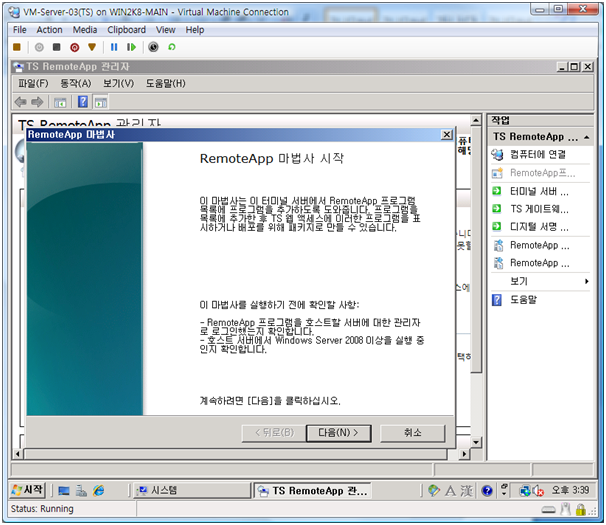Pause the virtual machine
Viewport: 606px width, 525px height.
coord(114,47)
